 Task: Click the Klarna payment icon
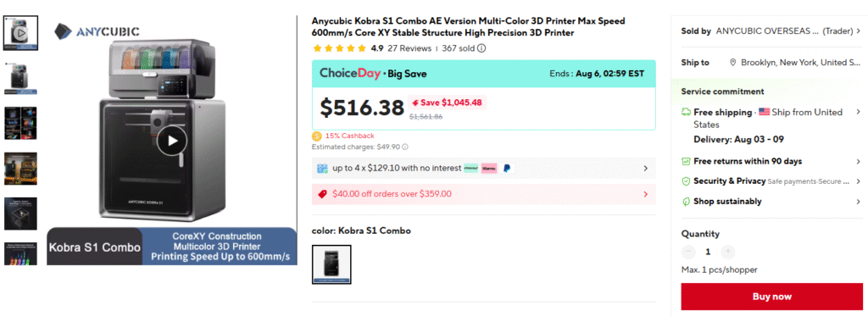(x=489, y=168)
